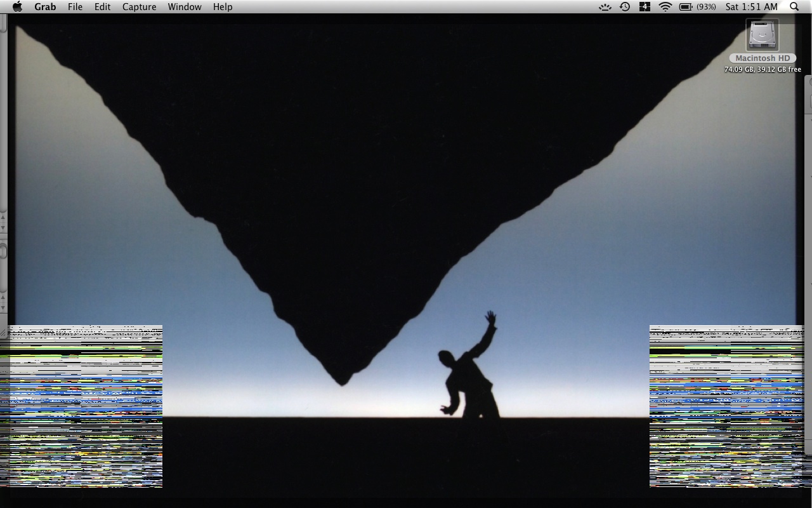The width and height of the screenshot is (812, 508).
Task: Click the battery status icon
Action: [x=686, y=7]
